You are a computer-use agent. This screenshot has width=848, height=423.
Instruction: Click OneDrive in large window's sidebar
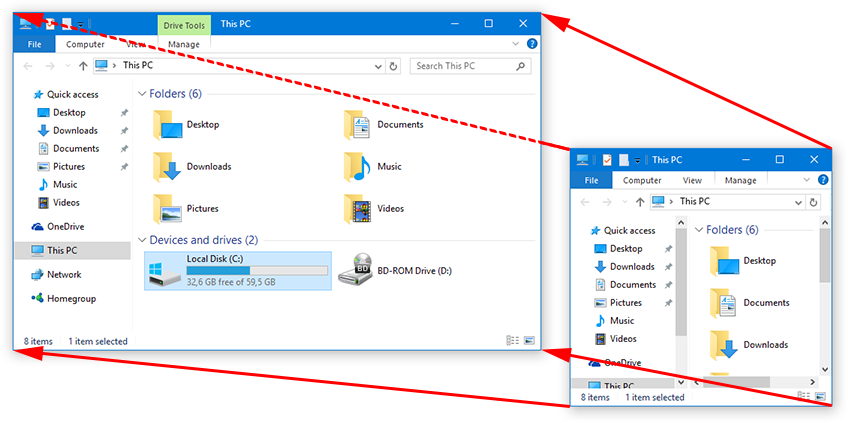pos(65,227)
